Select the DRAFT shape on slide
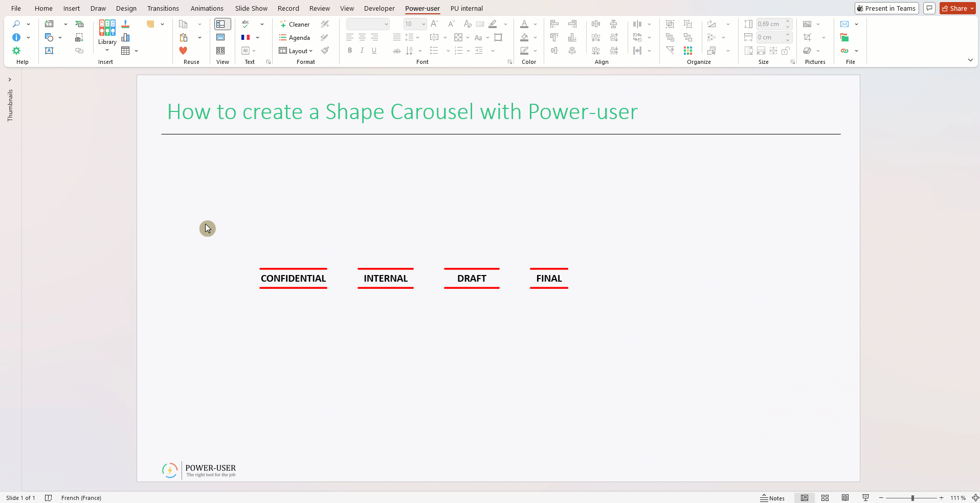The image size is (980, 503). [x=472, y=278]
